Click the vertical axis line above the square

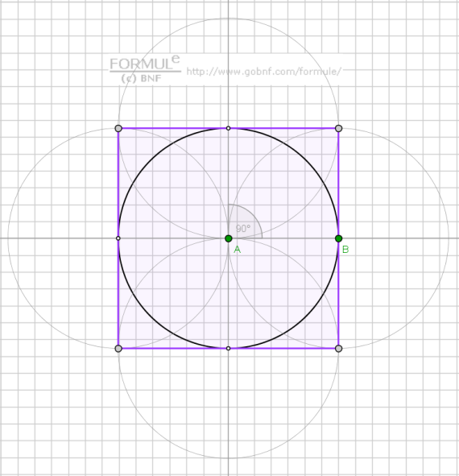point(228,60)
